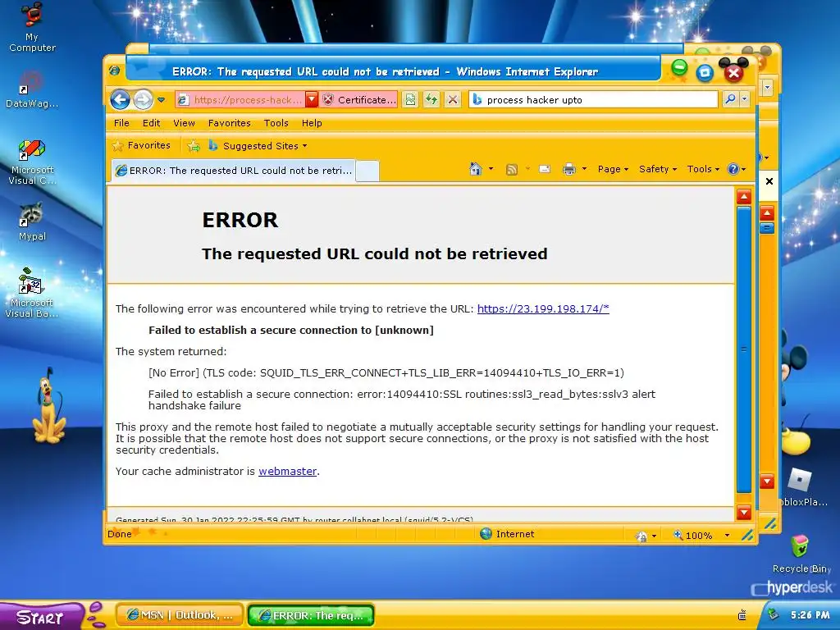Open the File menu
This screenshot has height=630, width=840.
[x=121, y=123]
